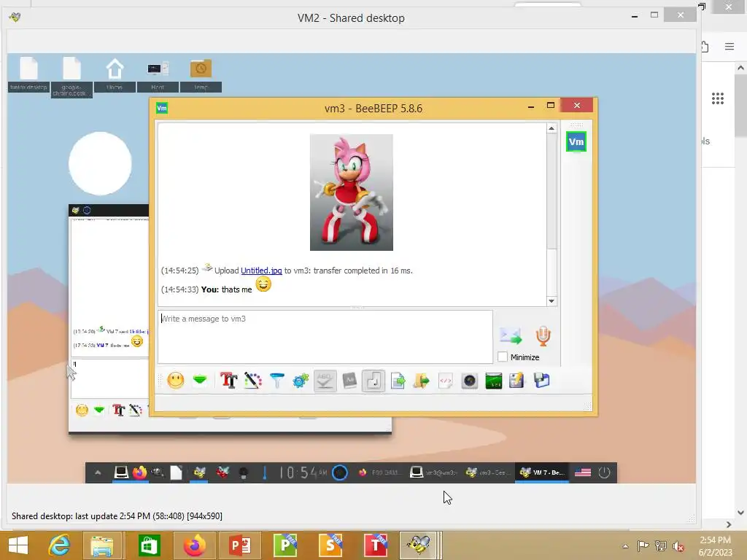This screenshot has width=747, height=560.
Task: Click the green desktop sharing screen icon
Action: 494,381
